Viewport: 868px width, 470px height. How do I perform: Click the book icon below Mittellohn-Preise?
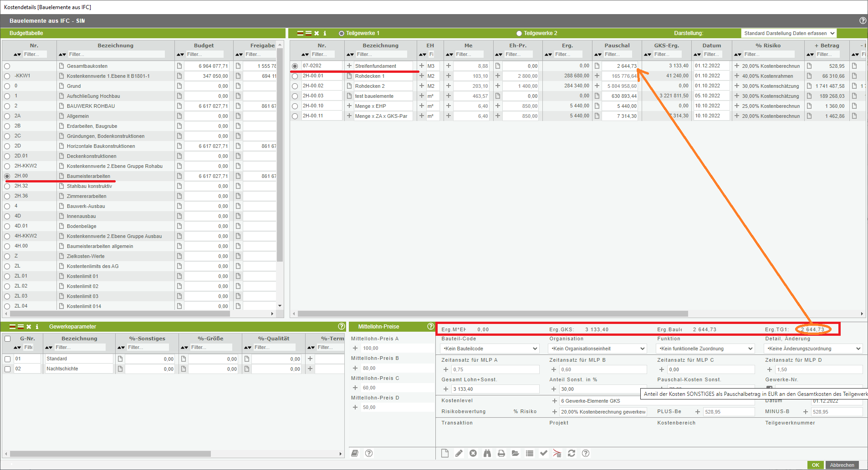(355, 453)
